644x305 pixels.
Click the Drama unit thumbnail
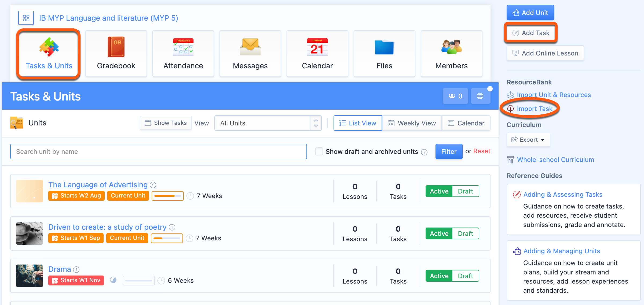[30, 276]
